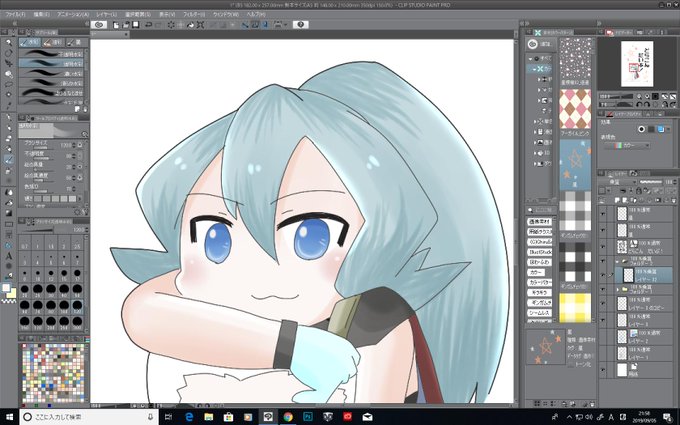This screenshot has width=680, height=425.
Task: Select the blue star pattern material
Action: click(x=575, y=165)
